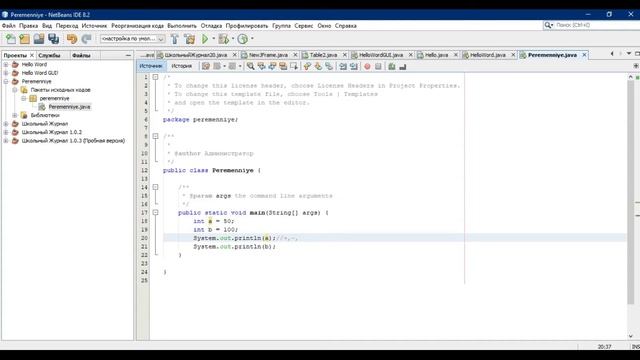The width and height of the screenshot is (640, 360).
Task: Click the Uncomment code icon
Action: [403, 66]
